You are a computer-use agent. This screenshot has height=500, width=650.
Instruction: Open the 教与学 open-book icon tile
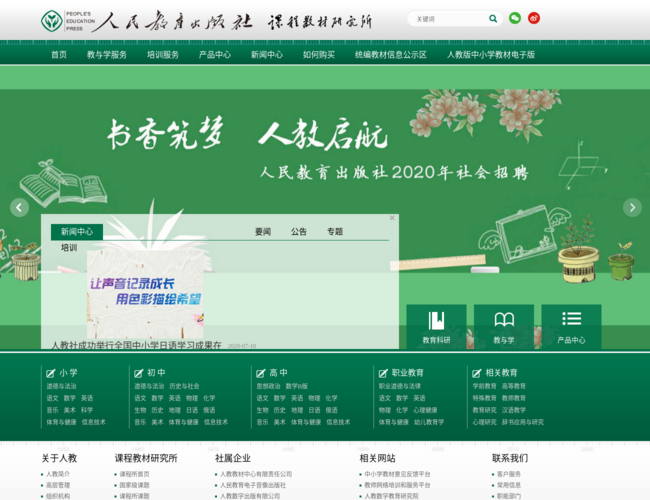[504, 326]
